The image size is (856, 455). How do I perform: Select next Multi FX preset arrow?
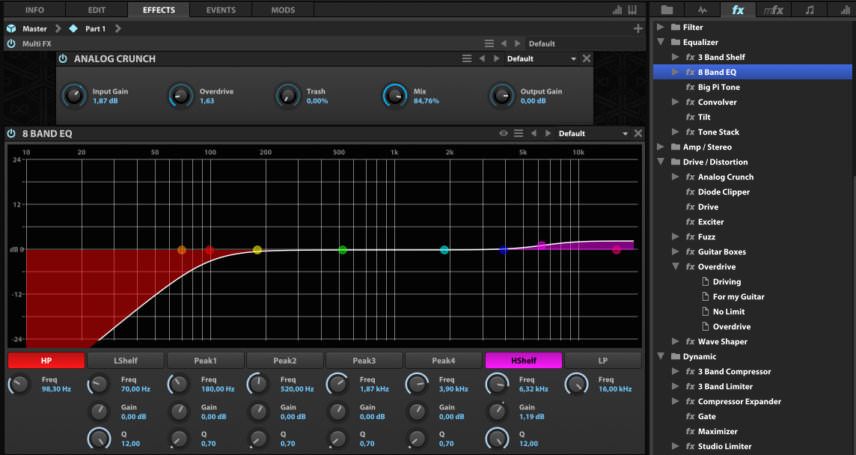(x=517, y=44)
